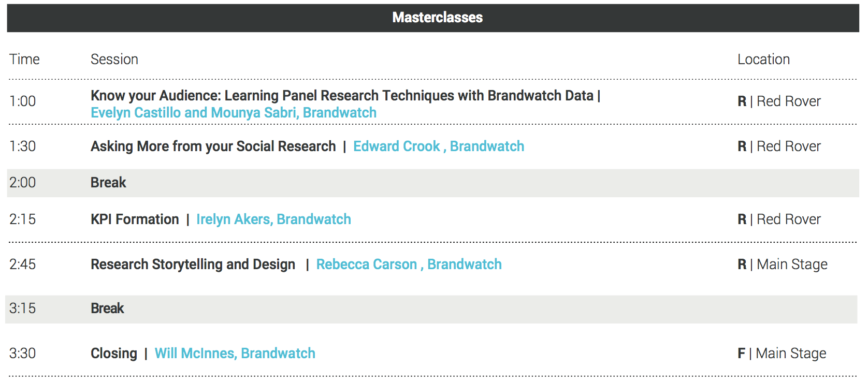Open Irelyn Akers, Brandwatch speaker link

point(273,219)
